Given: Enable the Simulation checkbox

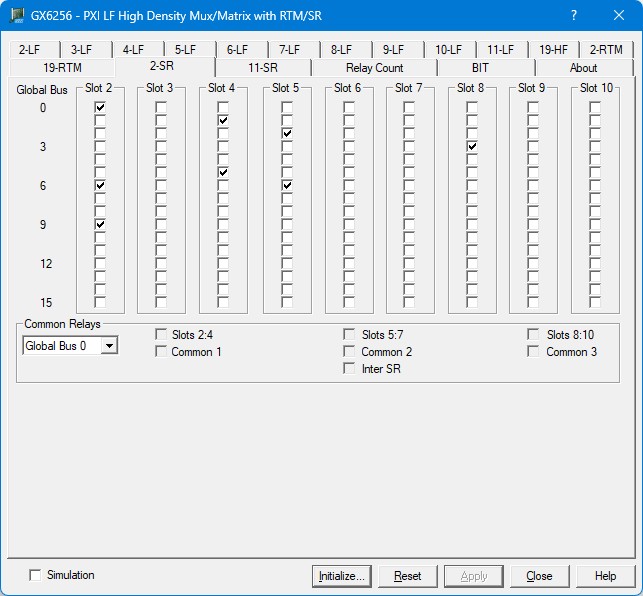Looking at the screenshot, I should [36, 575].
